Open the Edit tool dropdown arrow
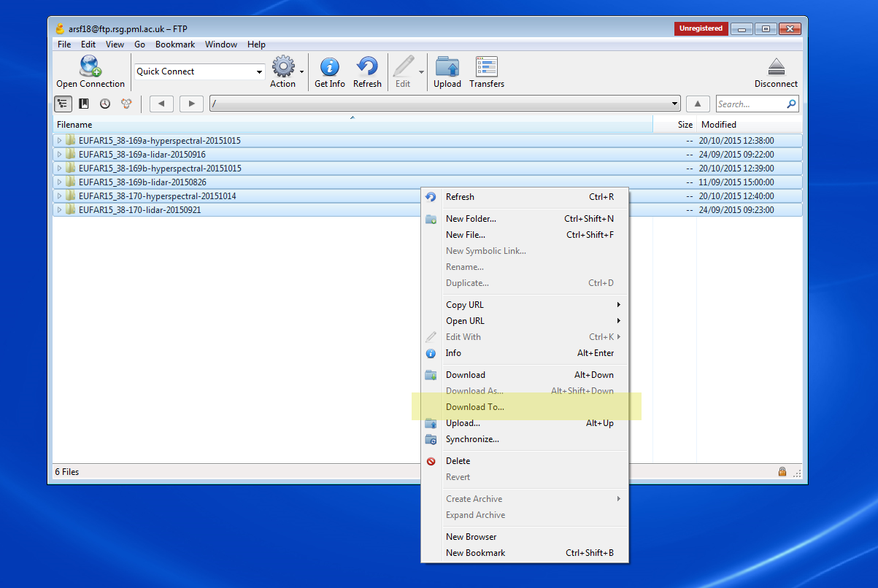Screen dimensions: 878x588 pyautogui.click(x=421, y=71)
